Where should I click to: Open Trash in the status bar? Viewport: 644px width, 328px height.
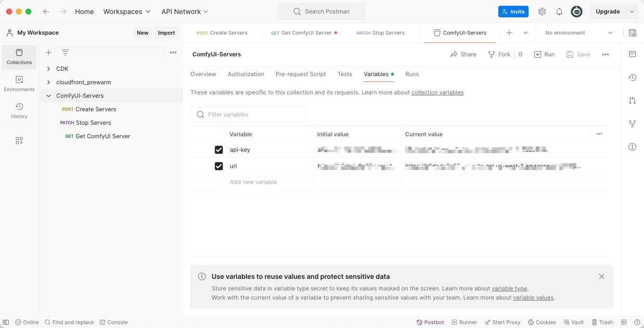[x=602, y=322]
